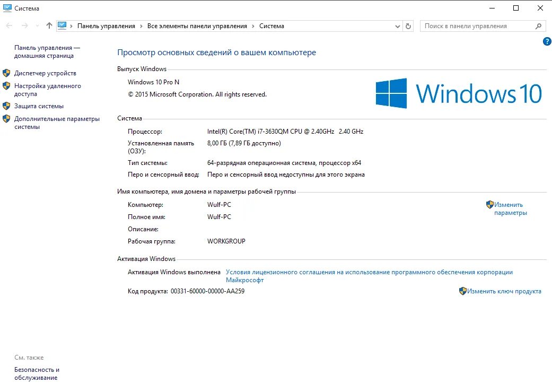
Task: Select the computer icon in address bar
Action: [62, 25]
